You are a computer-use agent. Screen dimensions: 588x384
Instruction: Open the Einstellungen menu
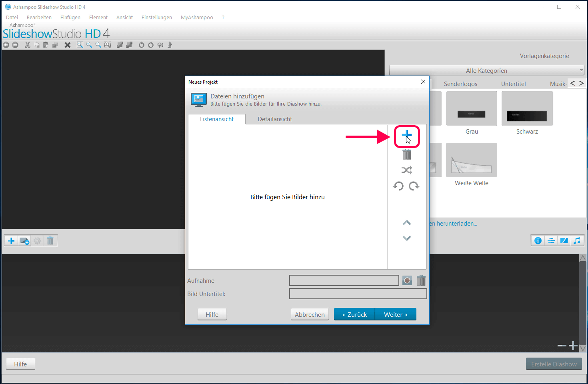coord(157,17)
